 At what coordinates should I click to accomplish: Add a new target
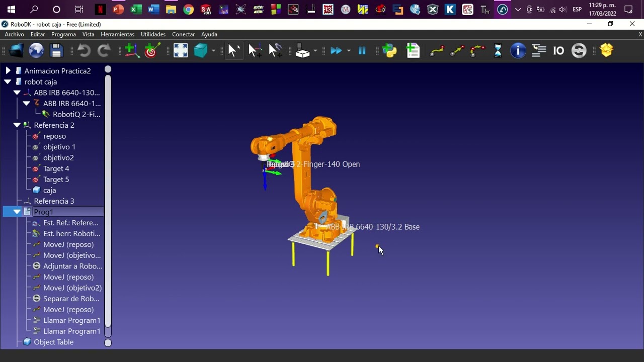coord(152,50)
